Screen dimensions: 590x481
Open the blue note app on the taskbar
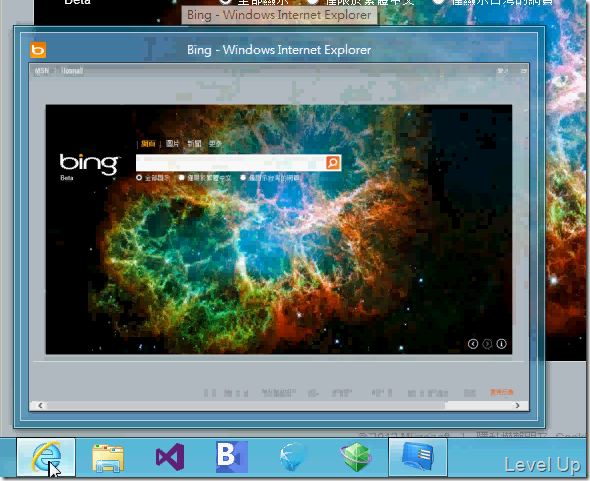[x=418, y=457]
